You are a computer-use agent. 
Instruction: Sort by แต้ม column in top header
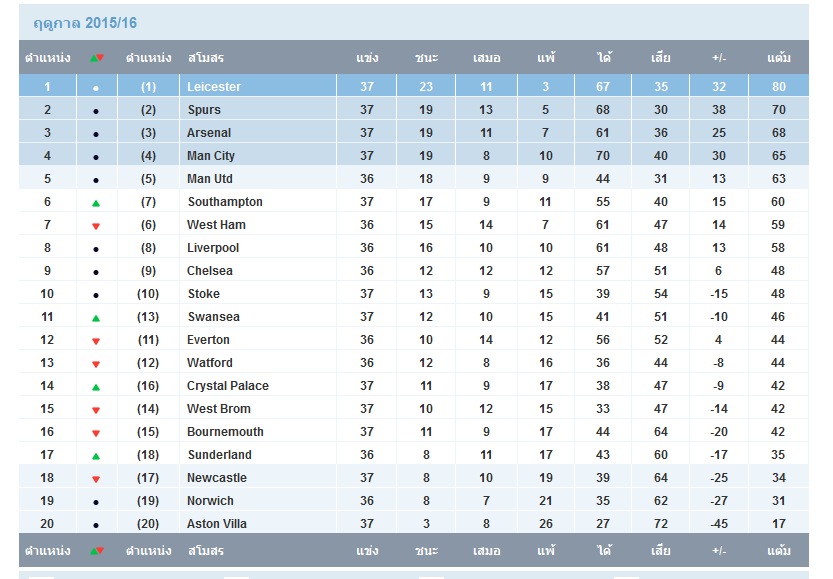(778, 57)
